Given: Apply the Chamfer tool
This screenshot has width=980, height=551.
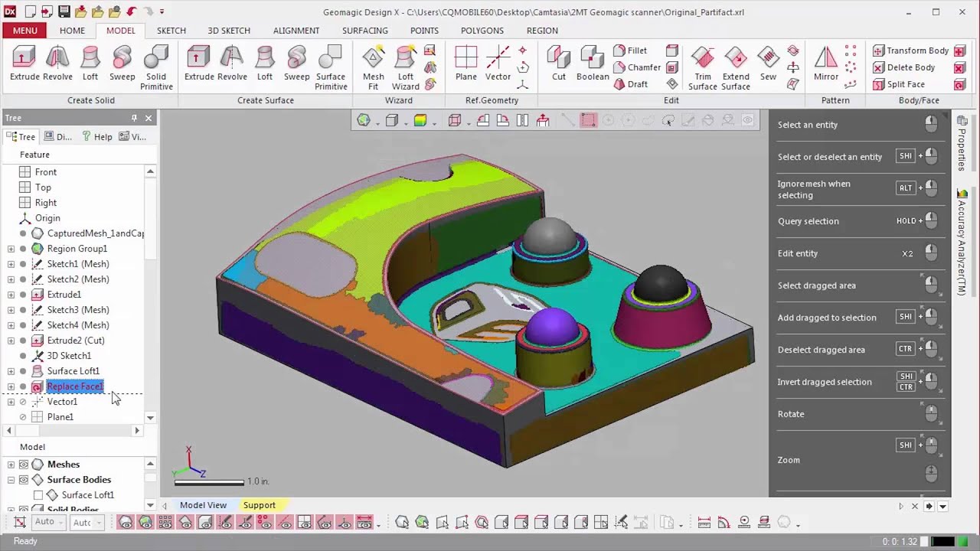Looking at the screenshot, I should point(637,67).
